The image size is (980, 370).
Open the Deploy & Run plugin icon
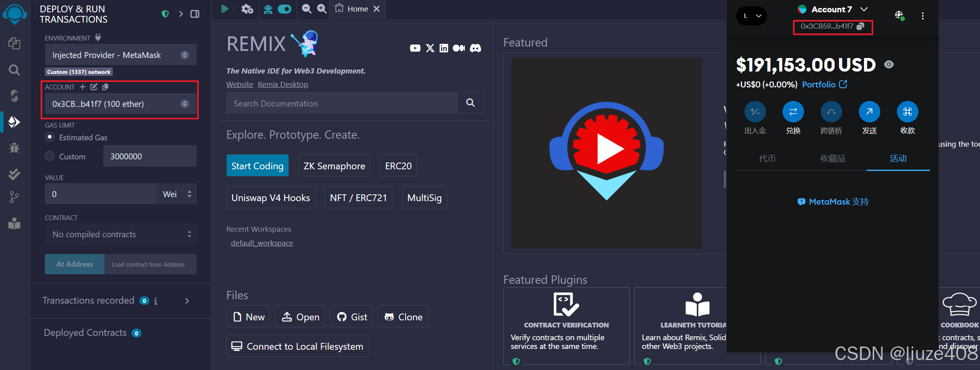tap(14, 122)
